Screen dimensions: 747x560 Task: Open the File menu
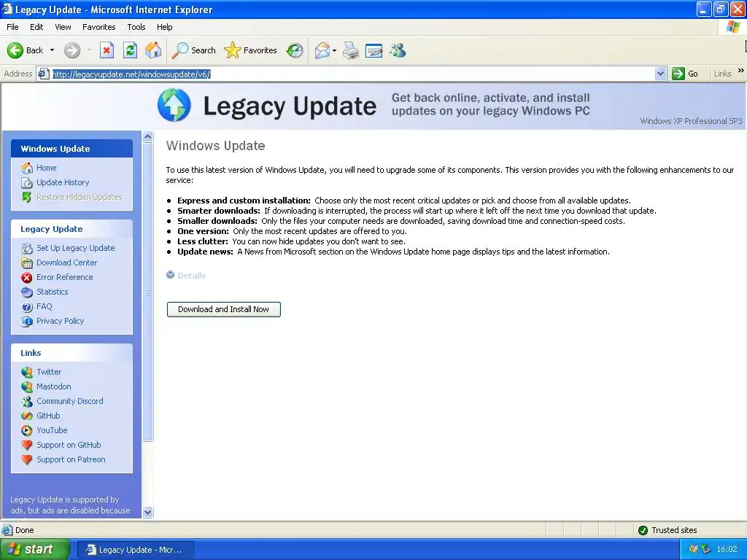(x=13, y=27)
